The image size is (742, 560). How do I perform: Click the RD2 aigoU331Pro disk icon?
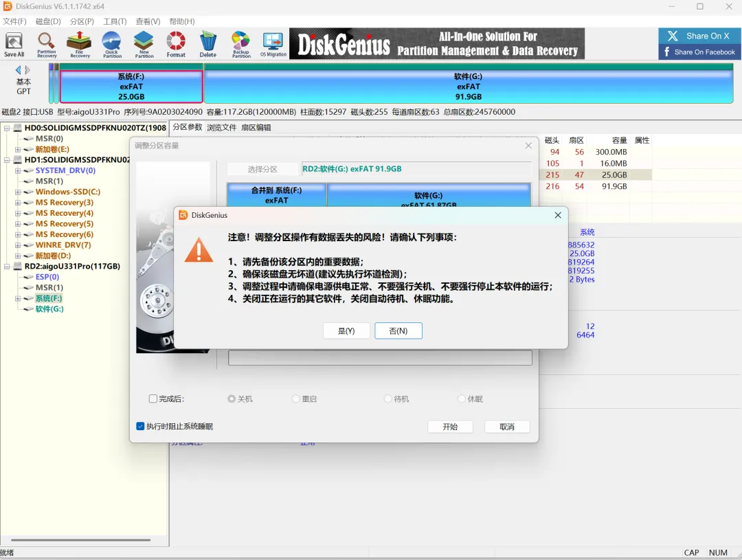coord(18,266)
